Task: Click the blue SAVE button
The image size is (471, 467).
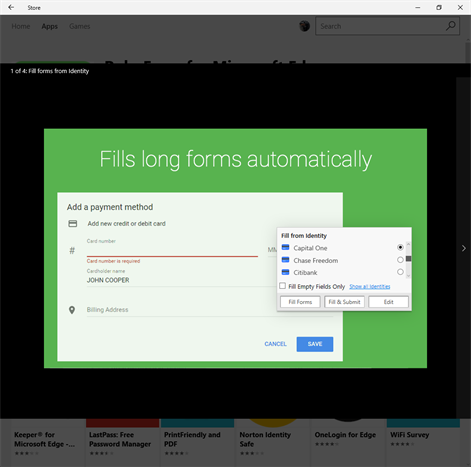Action: pos(315,344)
